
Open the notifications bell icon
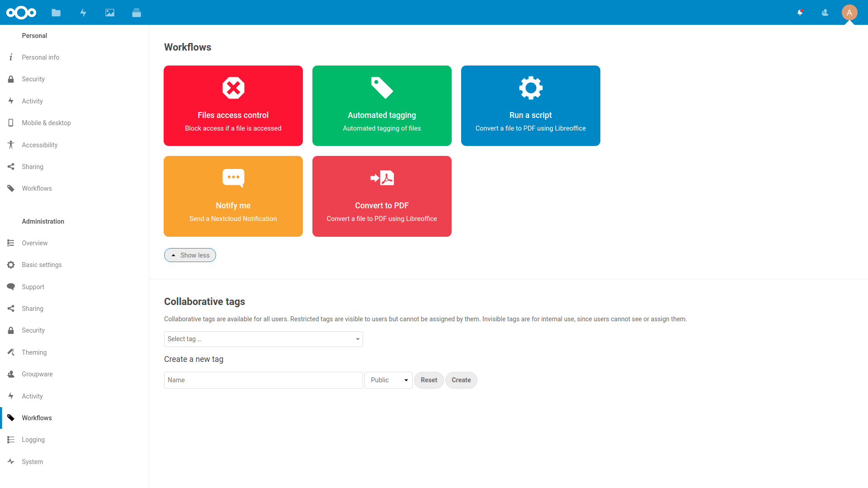coord(800,13)
